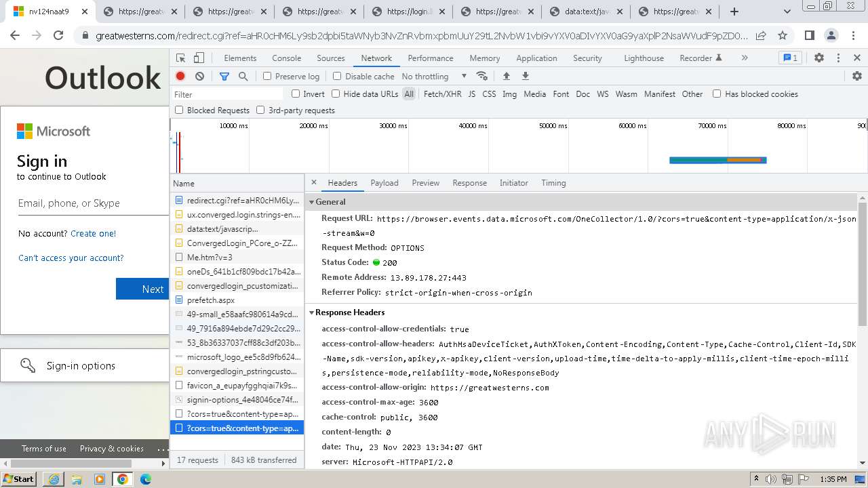Screen dimensions: 868x488
Task: Open the Response tab
Action: 470,183
